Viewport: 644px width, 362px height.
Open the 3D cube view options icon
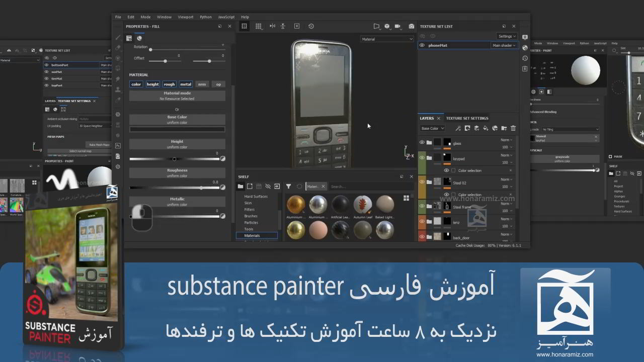pos(387,26)
